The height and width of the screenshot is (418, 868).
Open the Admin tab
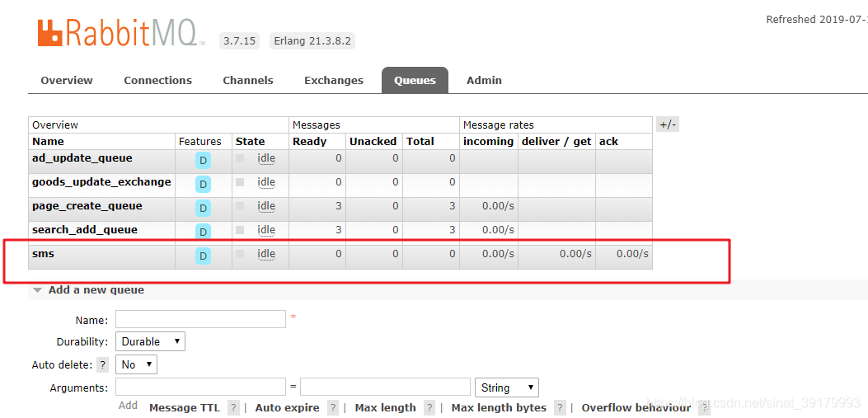point(484,80)
